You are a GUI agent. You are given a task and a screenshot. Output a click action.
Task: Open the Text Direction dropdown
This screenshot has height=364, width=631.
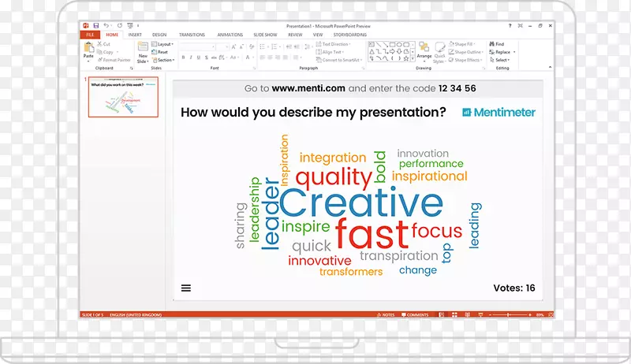click(333, 44)
